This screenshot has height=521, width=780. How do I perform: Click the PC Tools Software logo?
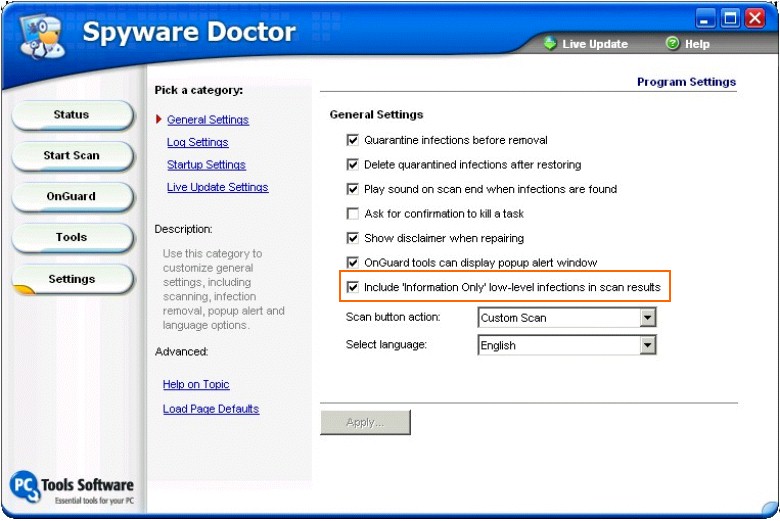point(72,487)
